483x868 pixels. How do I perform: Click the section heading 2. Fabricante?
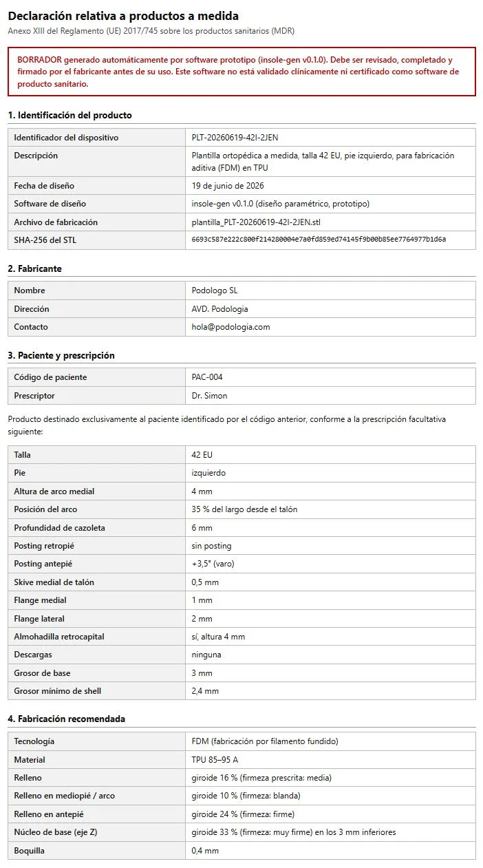pos(34,268)
